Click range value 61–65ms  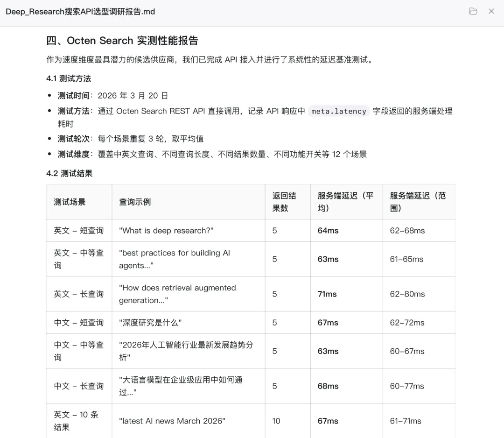(x=406, y=259)
